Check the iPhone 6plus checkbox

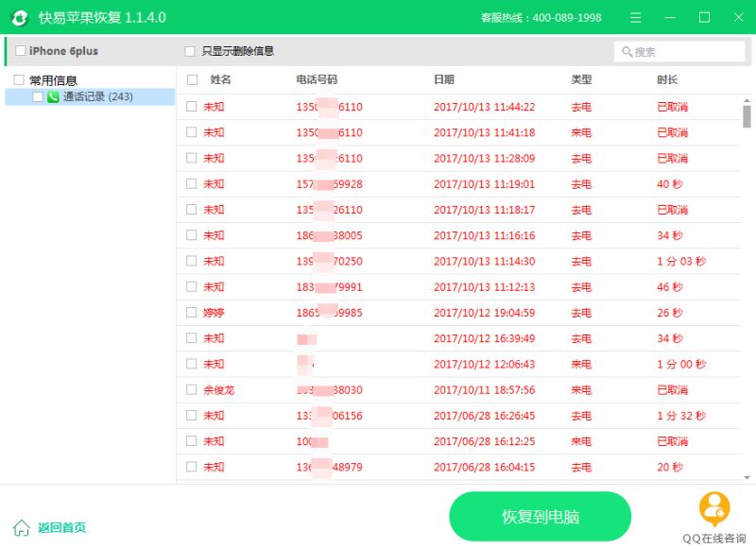pyautogui.click(x=19, y=51)
